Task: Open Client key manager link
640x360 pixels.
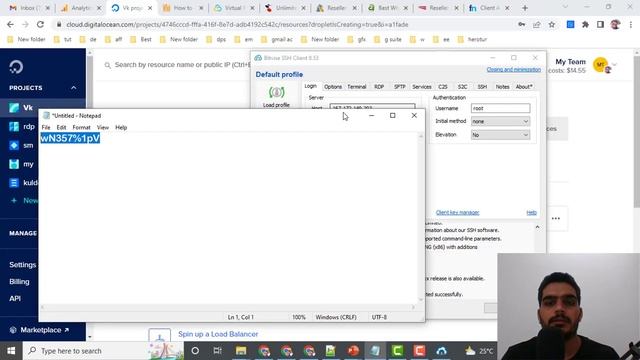Action: pos(458,212)
